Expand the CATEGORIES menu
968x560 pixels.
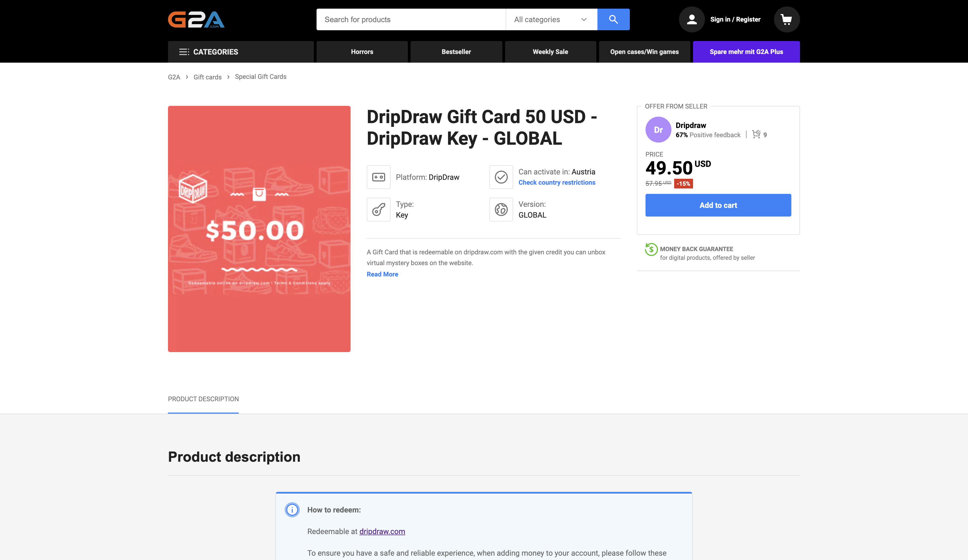tap(240, 52)
